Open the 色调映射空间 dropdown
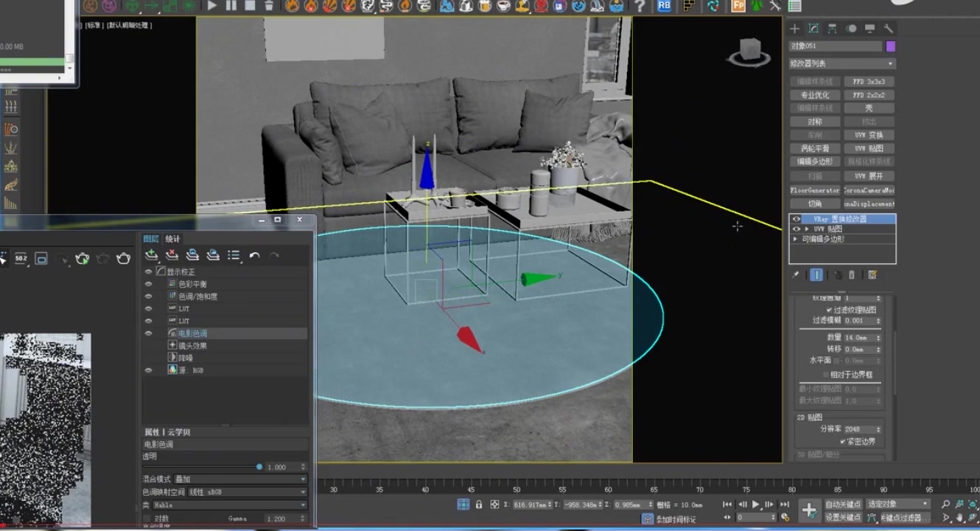The image size is (980, 531). click(248, 492)
